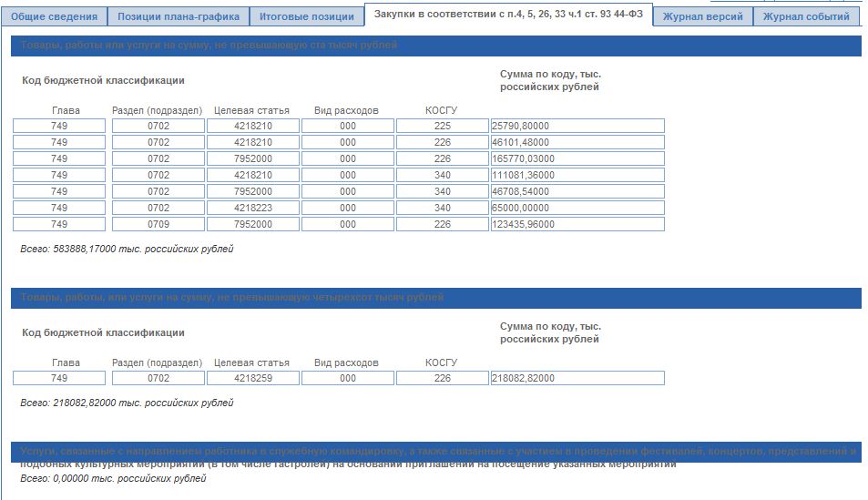Image resolution: width=868 pixels, height=500 pixels.
Task: Select the Итоговые позиции tab
Action: [306, 17]
